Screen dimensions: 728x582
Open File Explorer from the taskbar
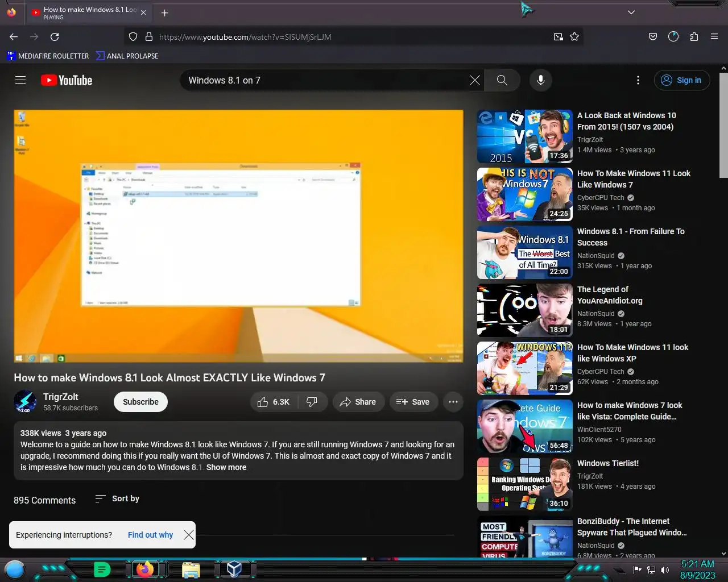191,569
